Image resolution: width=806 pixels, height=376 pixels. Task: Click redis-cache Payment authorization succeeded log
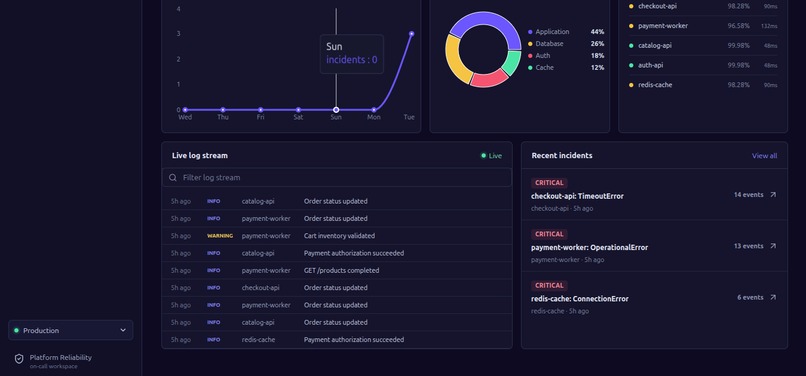(337, 339)
